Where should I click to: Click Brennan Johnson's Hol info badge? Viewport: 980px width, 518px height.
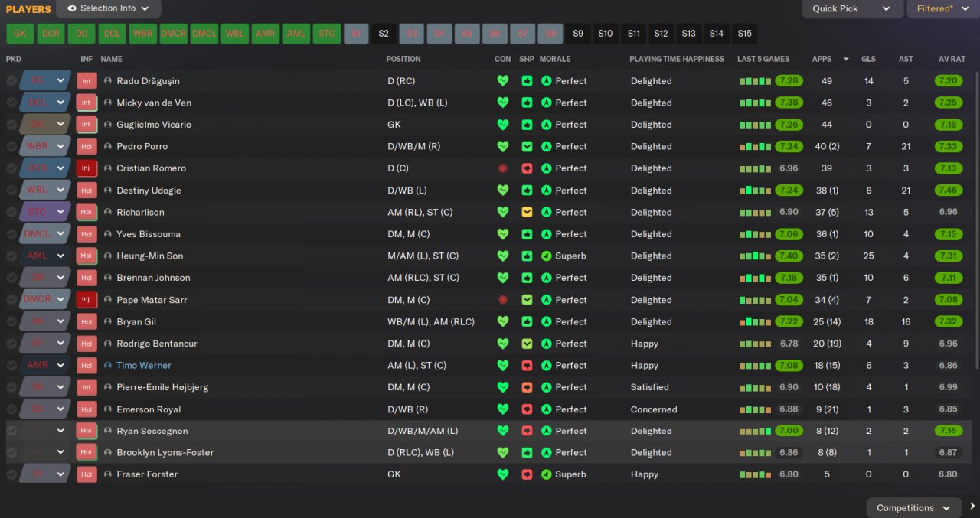click(87, 278)
